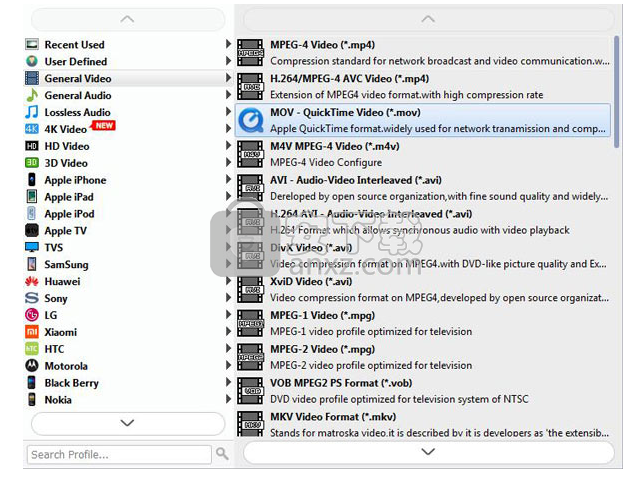Click the Recent Used category icon
This screenshot has height=477, width=637.
click(32, 44)
